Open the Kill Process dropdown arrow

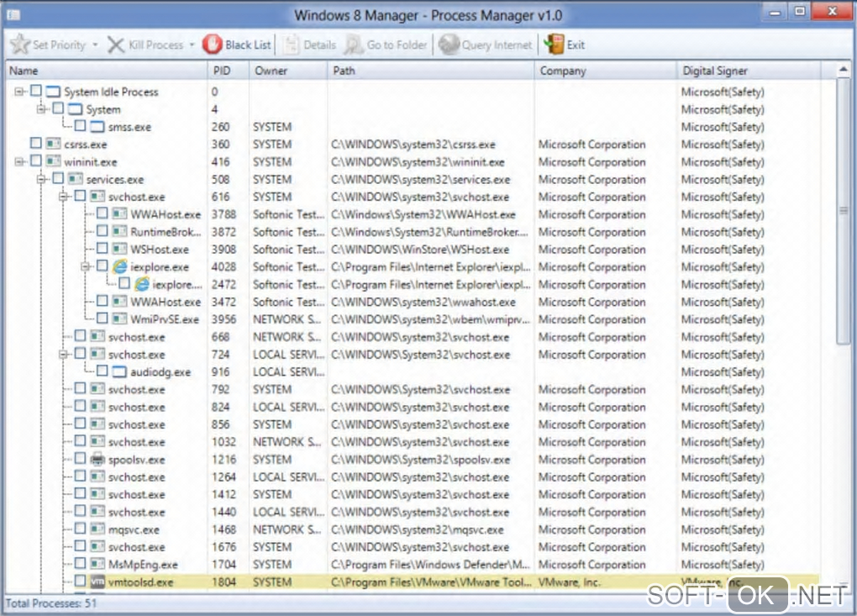pyautogui.click(x=192, y=45)
